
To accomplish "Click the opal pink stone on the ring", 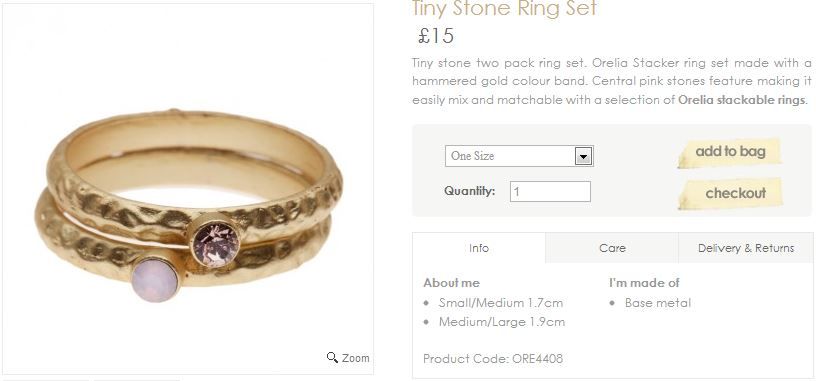I will pos(155,280).
